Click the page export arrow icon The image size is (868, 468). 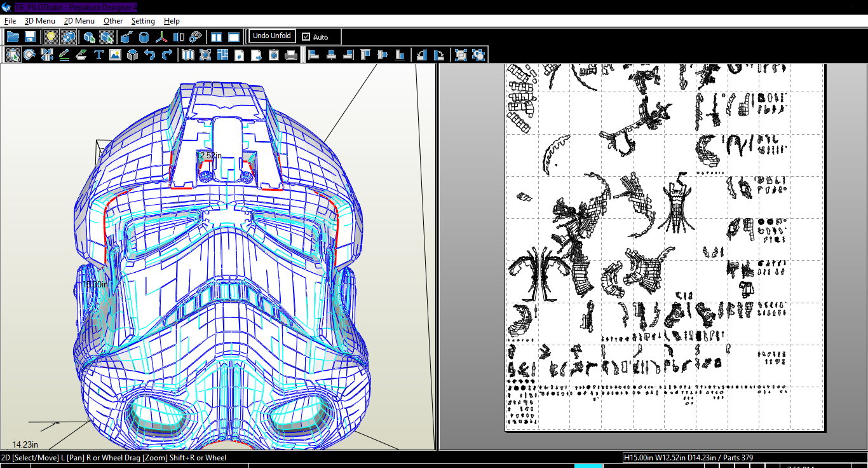point(257,55)
